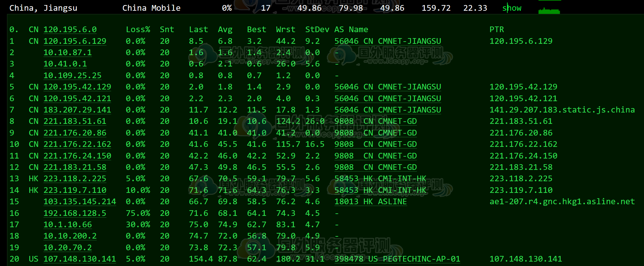The height and width of the screenshot is (266, 644).
Task: Open hop 13 IP link 223.118.2.225
Action: point(75,179)
